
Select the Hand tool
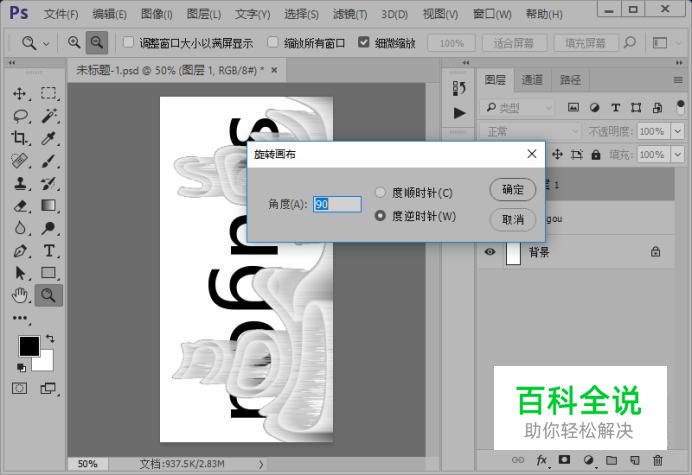(19, 295)
